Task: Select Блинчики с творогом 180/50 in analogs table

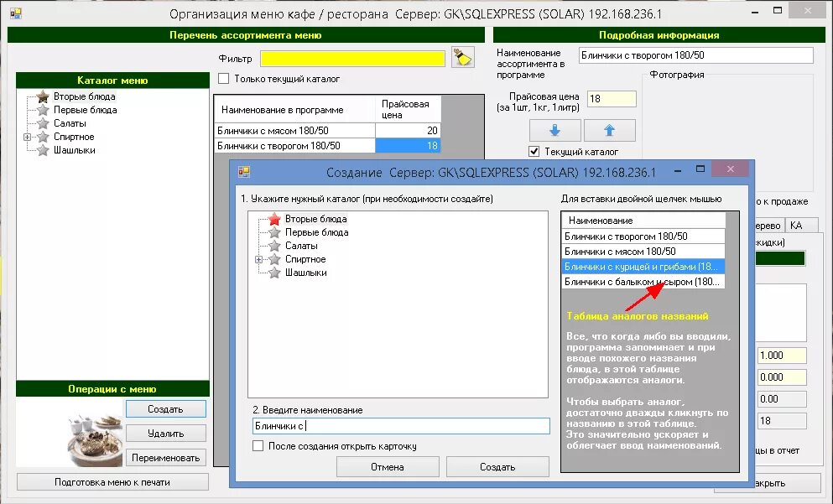Action: 643,236
